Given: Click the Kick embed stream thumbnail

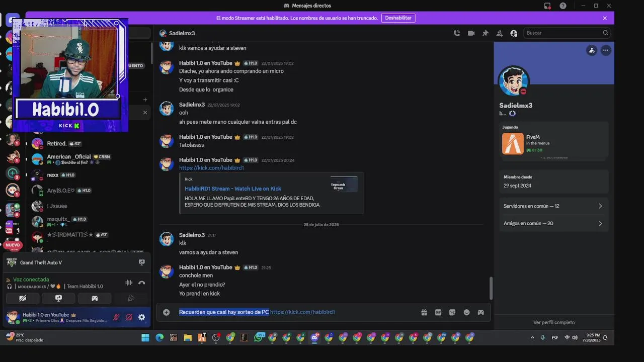Looking at the screenshot, I should coord(344,184).
